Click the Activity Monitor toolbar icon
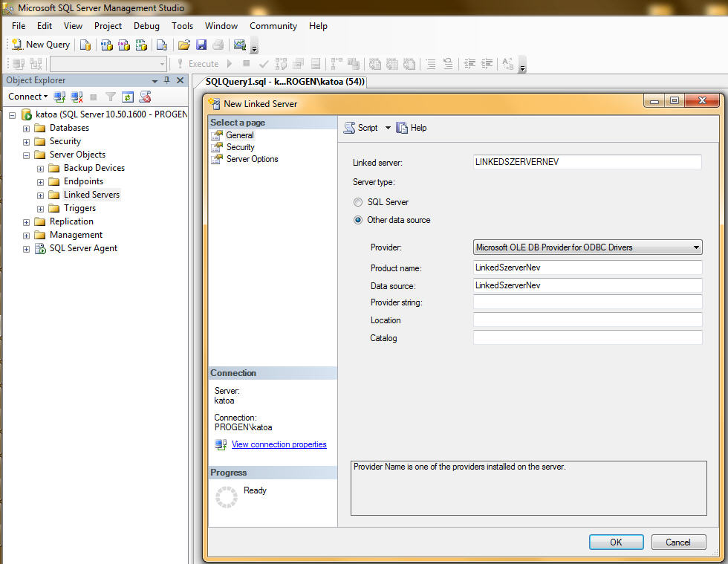This screenshot has height=564, width=728. coord(239,45)
